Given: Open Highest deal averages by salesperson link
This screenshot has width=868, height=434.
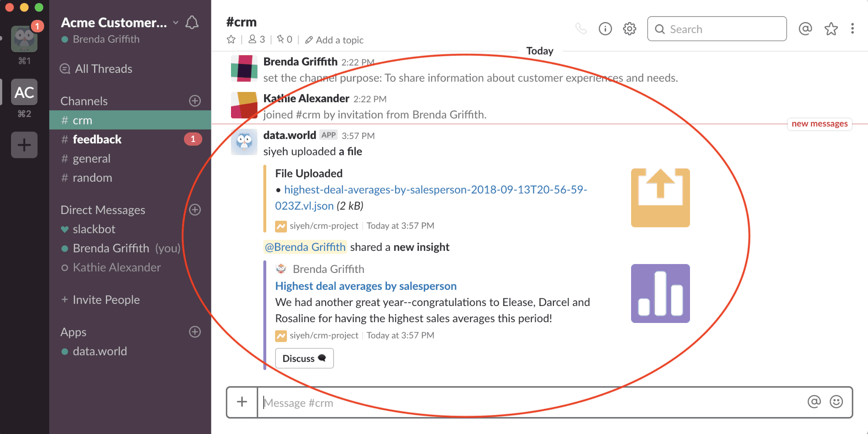Looking at the screenshot, I should (366, 286).
